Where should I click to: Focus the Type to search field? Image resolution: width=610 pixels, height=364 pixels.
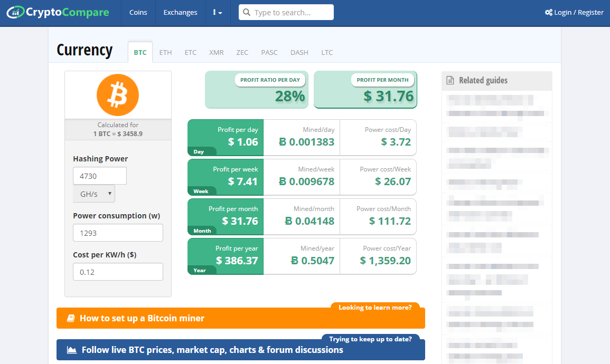pos(286,13)
